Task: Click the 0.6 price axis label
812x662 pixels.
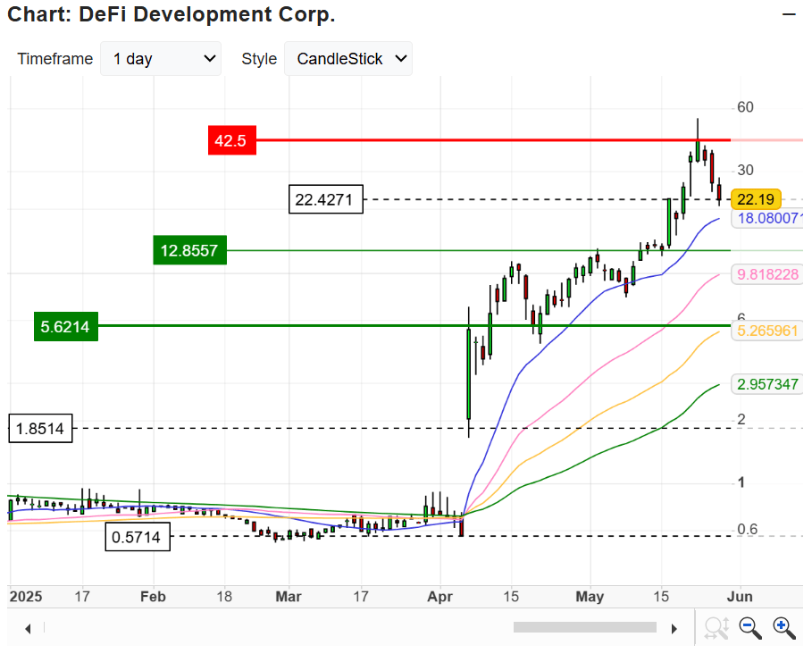Action: [x=748, y=530]
